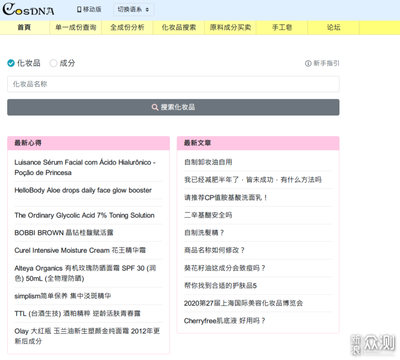Open 论坛 forum menu item

(x=333, y=27)
